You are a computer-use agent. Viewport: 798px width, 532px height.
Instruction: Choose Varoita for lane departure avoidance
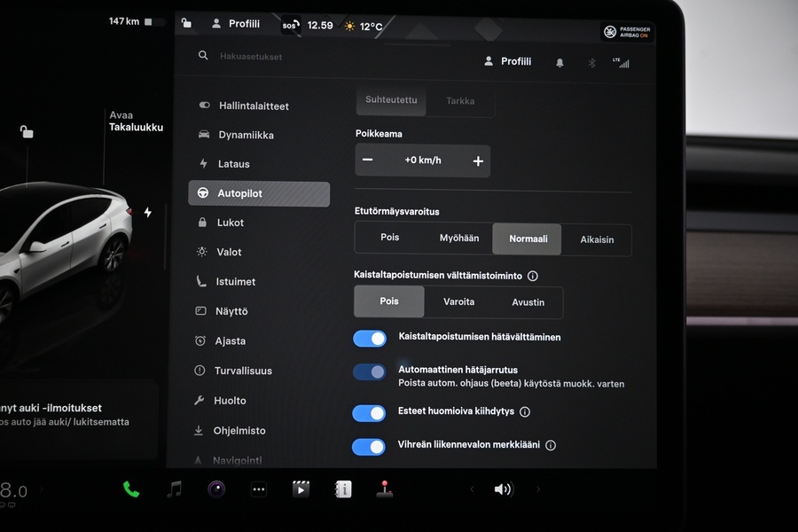tap(458, 302)
